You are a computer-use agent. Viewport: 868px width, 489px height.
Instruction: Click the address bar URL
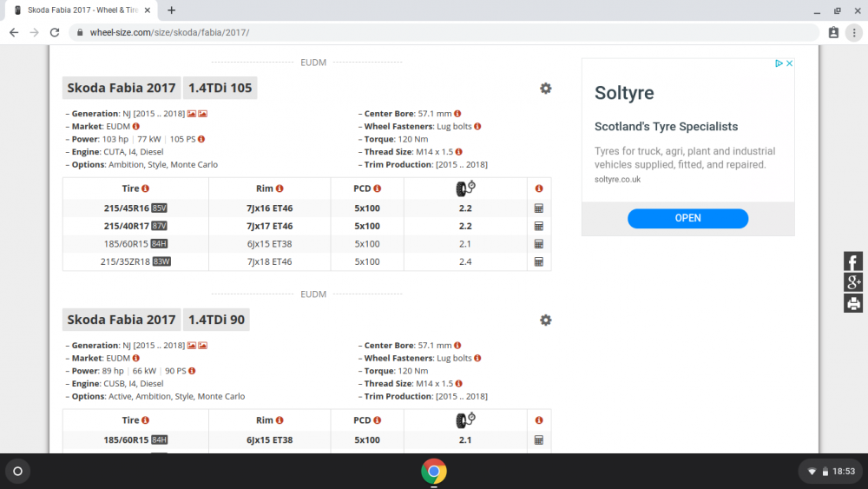169,33
